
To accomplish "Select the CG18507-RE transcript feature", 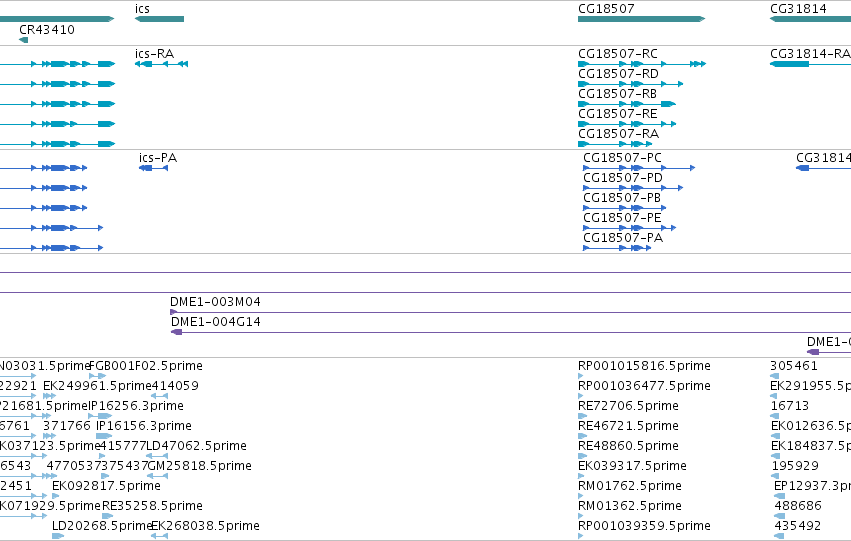I will point(627,124).
